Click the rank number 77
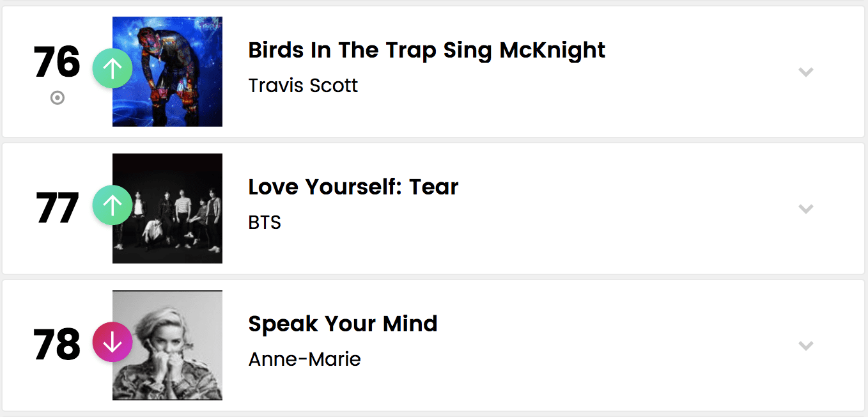868x417 pixels. click(57, 208)
